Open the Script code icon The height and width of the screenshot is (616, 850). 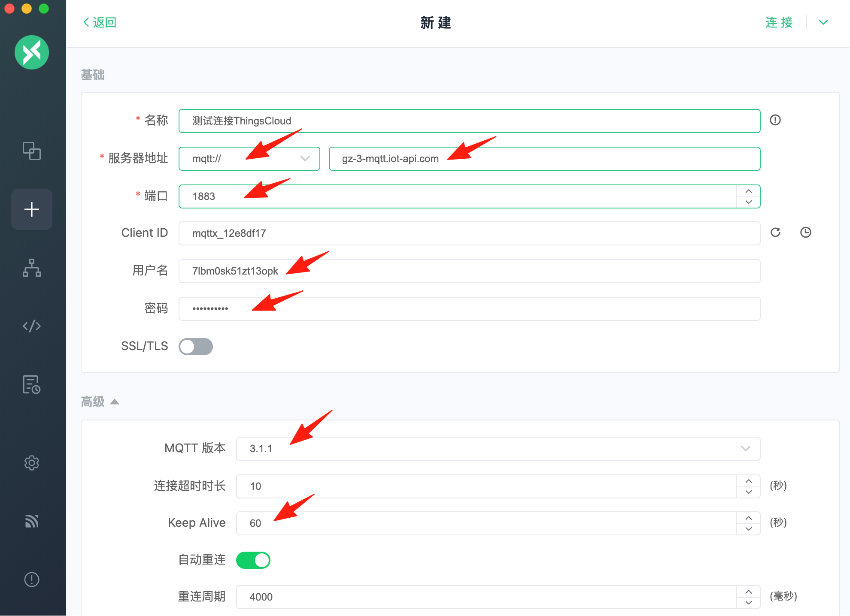32,326
